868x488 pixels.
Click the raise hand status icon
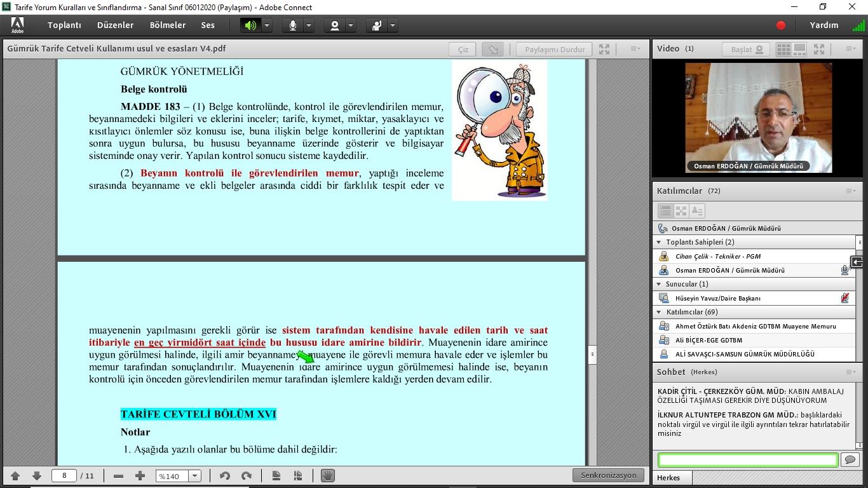point(377,25)
